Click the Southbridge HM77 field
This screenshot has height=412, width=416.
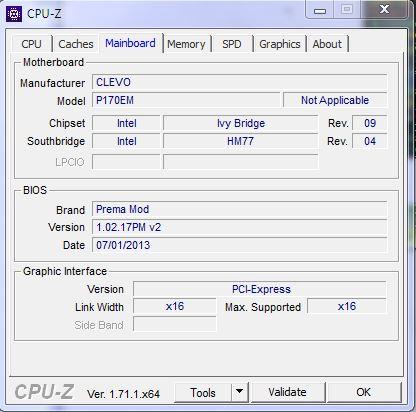[240, 141]
